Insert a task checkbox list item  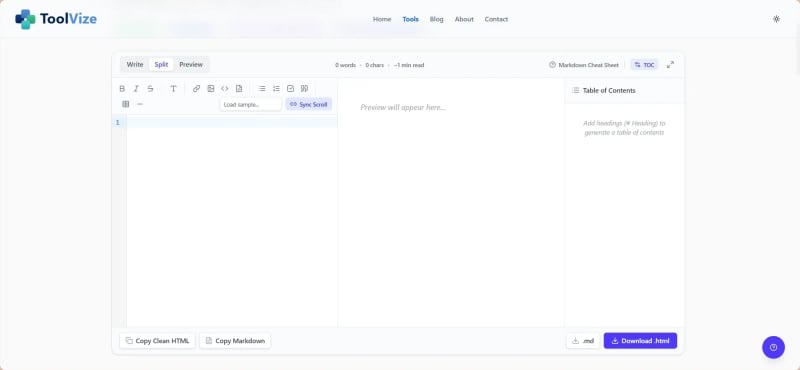coord(290,89)
